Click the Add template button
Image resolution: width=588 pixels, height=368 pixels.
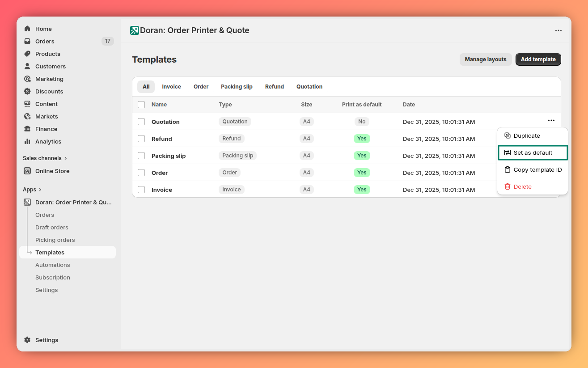(x=538, y=59)
